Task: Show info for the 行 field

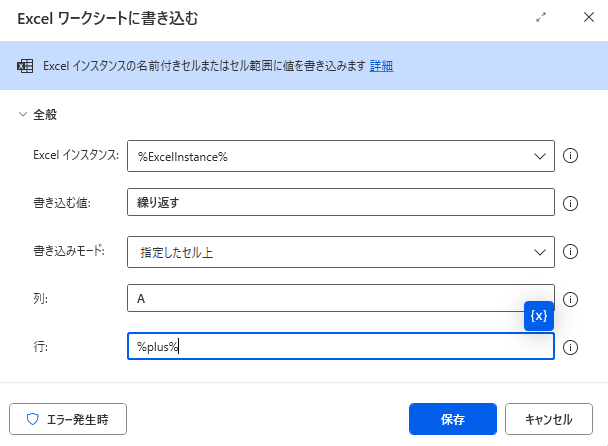Action: click(x=570, y=347)
